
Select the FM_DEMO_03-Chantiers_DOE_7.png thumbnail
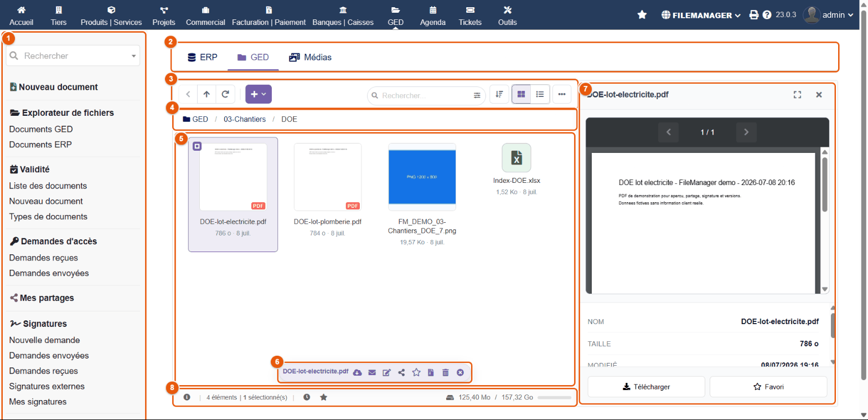(422, 177)
